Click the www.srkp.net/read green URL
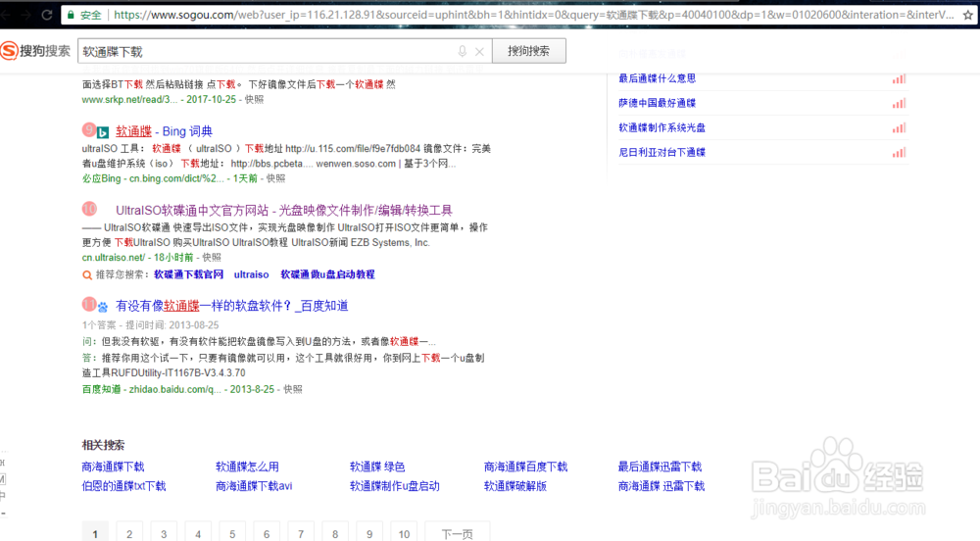Viewport: 980px width, 541px height. [129, 99]
